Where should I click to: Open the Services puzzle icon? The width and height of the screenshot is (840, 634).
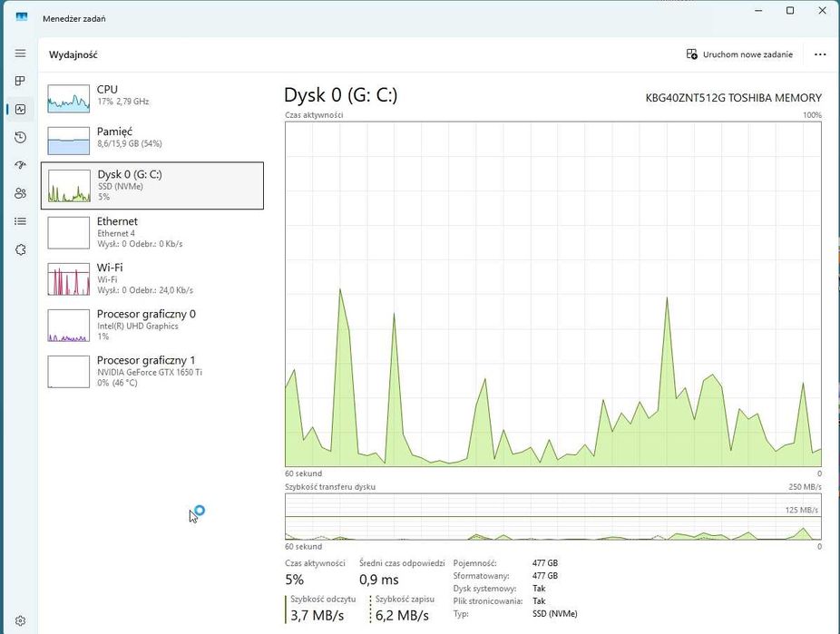(20, 249)
